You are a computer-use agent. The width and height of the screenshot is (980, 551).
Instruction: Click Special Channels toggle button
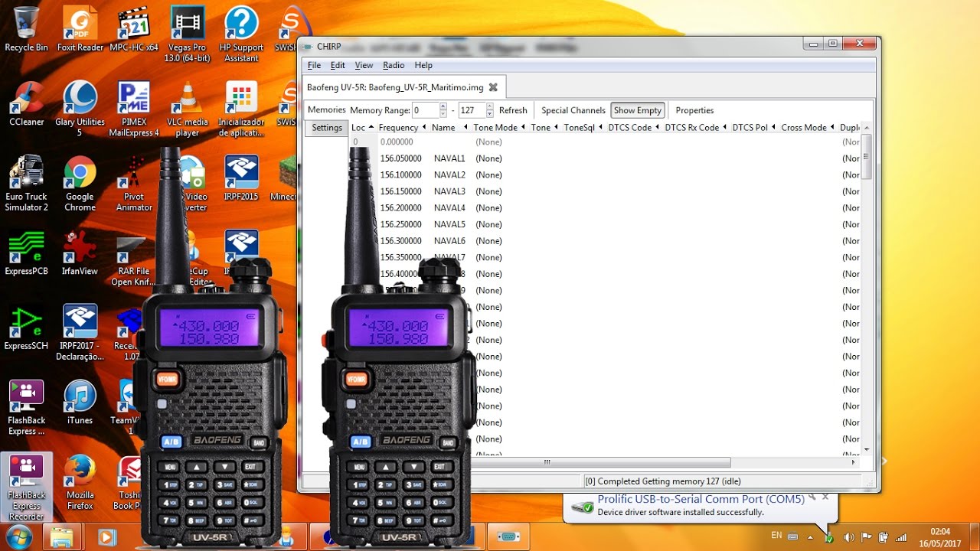[573, 110]
